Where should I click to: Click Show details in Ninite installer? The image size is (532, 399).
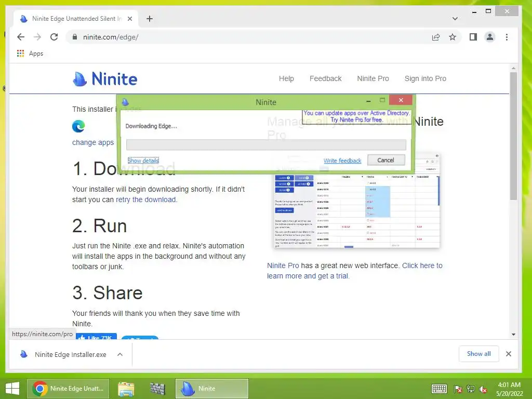pos(143,161)
